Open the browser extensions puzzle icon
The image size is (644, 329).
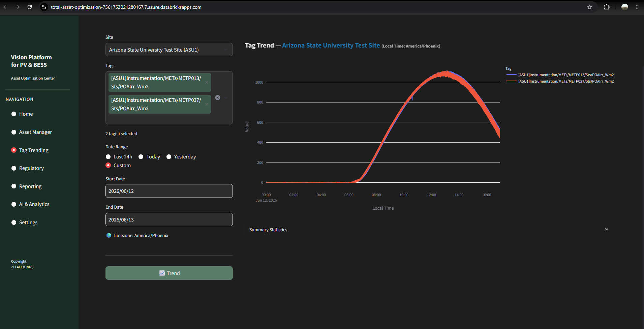607,7
